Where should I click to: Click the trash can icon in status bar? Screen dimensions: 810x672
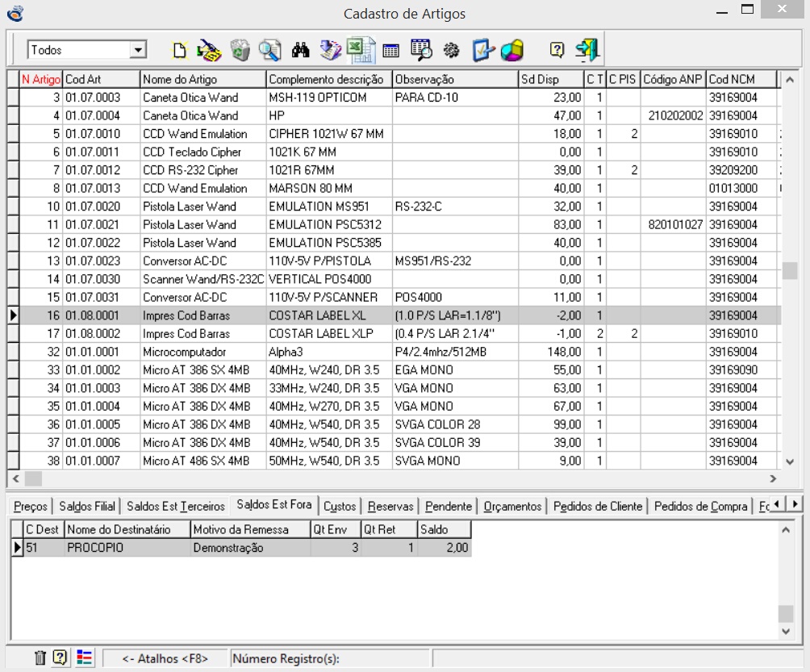point(40,657)
